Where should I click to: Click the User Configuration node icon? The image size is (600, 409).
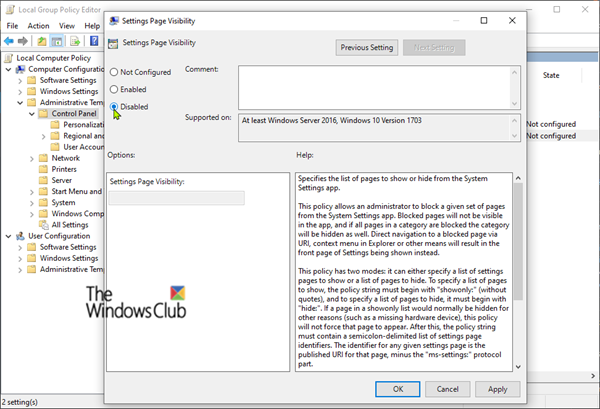(x=20, y=236)
